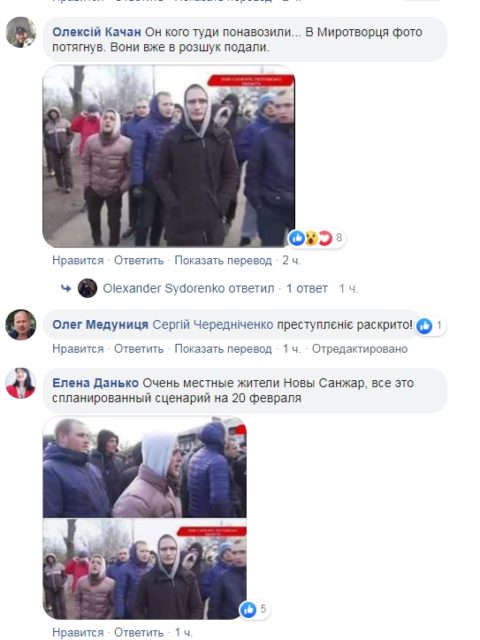Reply to Елена Данько's comment
The image size is (480, 640).
click(139, 633)
